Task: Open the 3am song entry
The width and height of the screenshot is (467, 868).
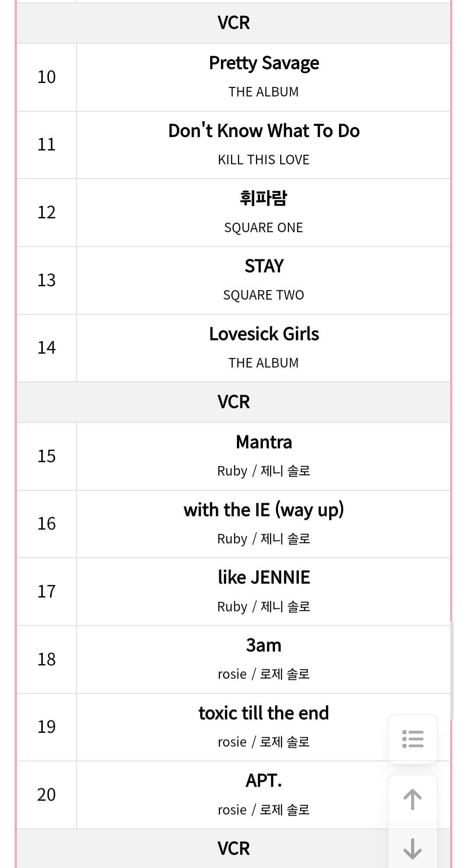Action: pyautogui.click(x=264, y=645)
